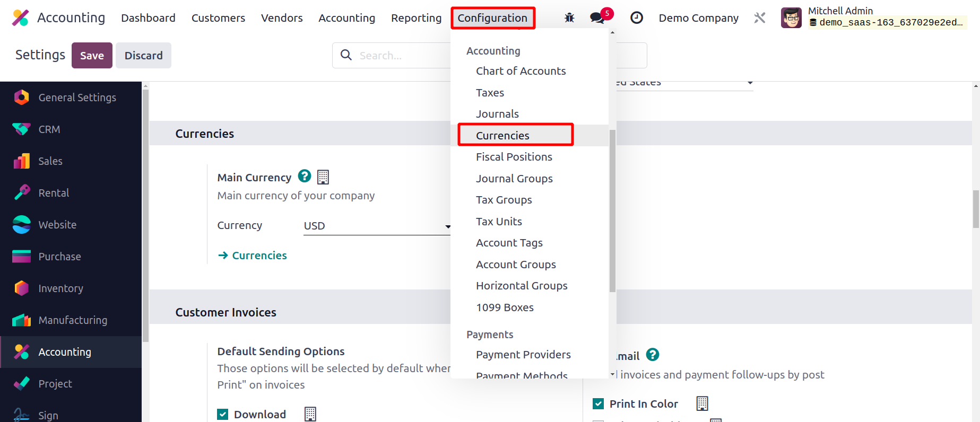980x422 pixels.
Task: Discard settings changes
Action: click(x=143, y=56)
